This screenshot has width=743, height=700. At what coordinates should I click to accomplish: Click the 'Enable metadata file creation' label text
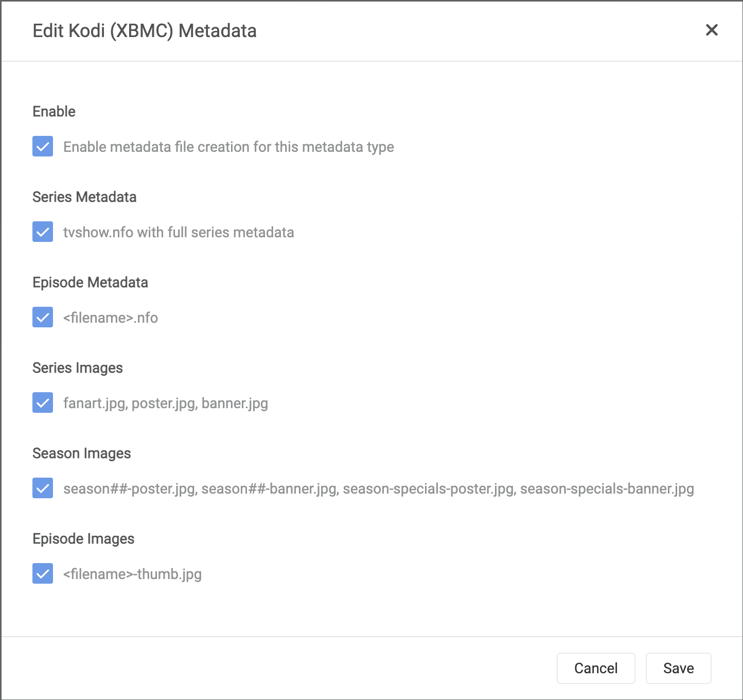pyautogui.click(x=228, y=147)
